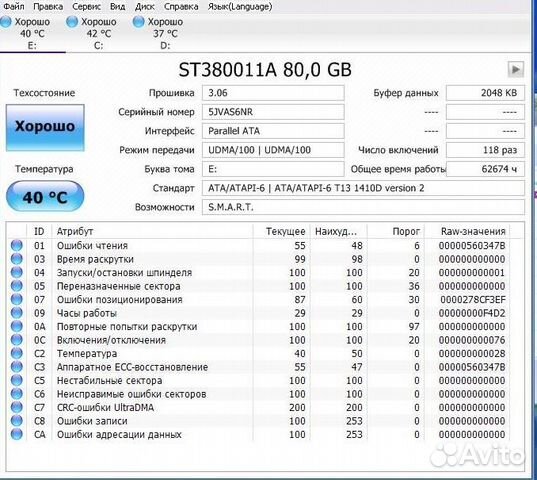Select the Ошибки адресации данных attribute row
The image size is (537, 480).
[x=259, y=434]
